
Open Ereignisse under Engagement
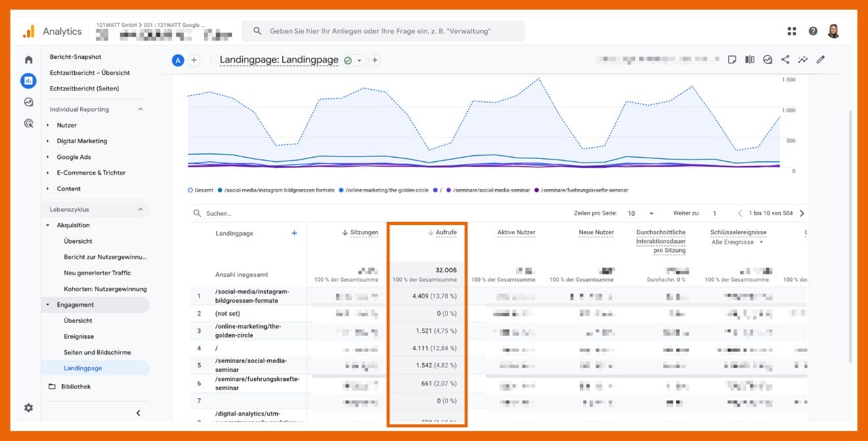click(x=79, y=337)
